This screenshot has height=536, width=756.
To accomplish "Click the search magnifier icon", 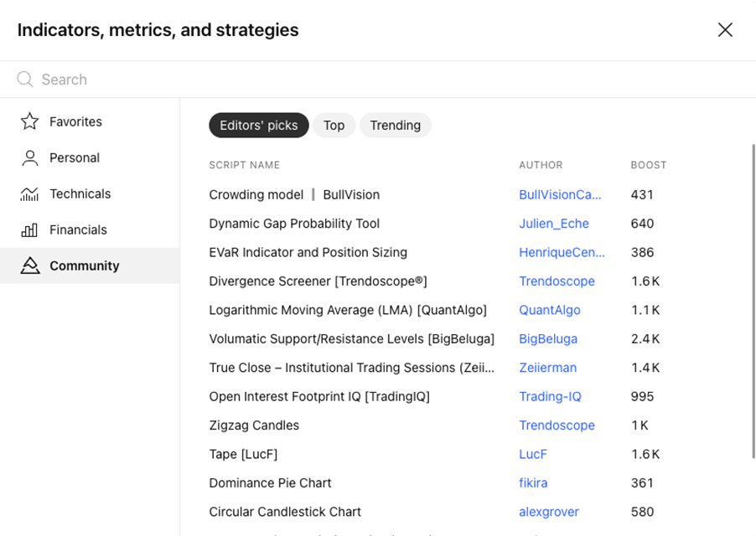I will point(24,80).
